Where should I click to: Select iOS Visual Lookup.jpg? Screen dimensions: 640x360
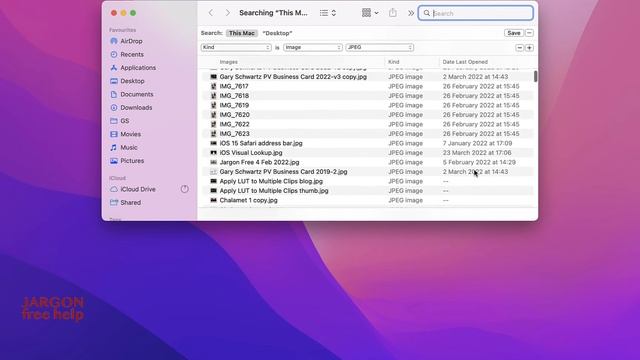(x=367, y=153)
